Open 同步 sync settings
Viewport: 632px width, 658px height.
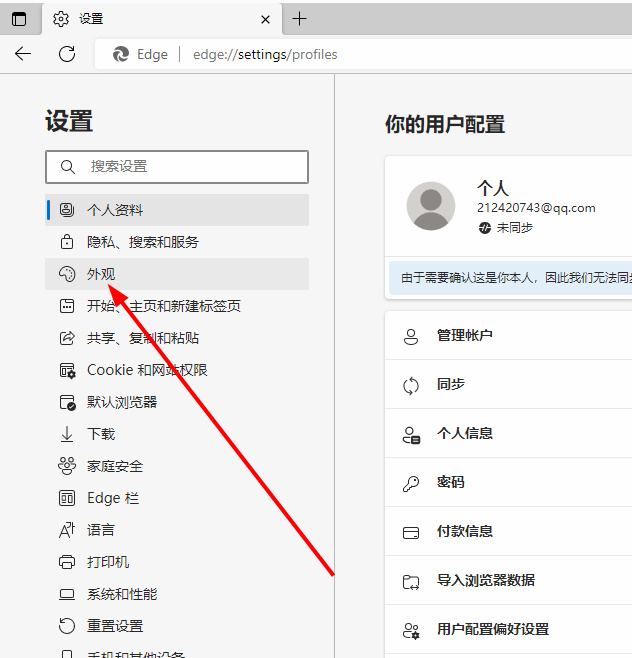pos(451,385)
